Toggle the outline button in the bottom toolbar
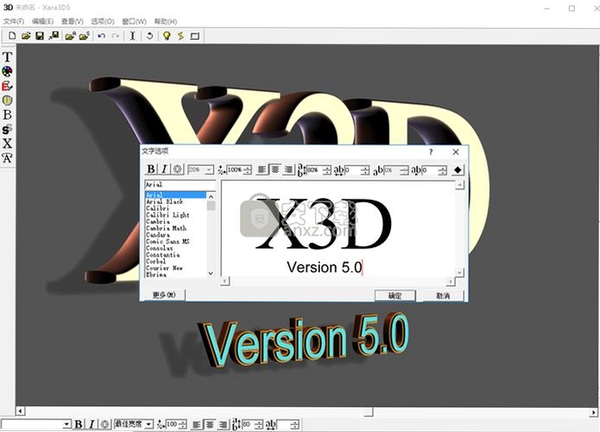Viewport: 600px width, 432px height. click(x=105, y=424)
